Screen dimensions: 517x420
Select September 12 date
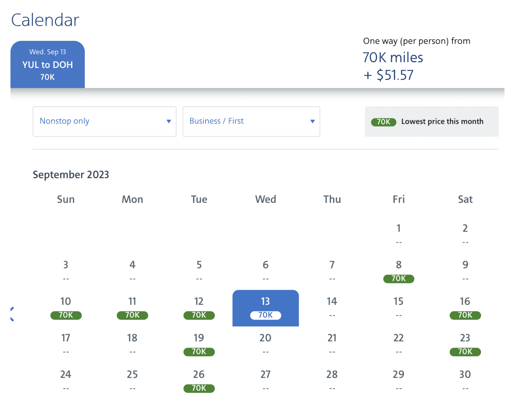tap(199, 308)
